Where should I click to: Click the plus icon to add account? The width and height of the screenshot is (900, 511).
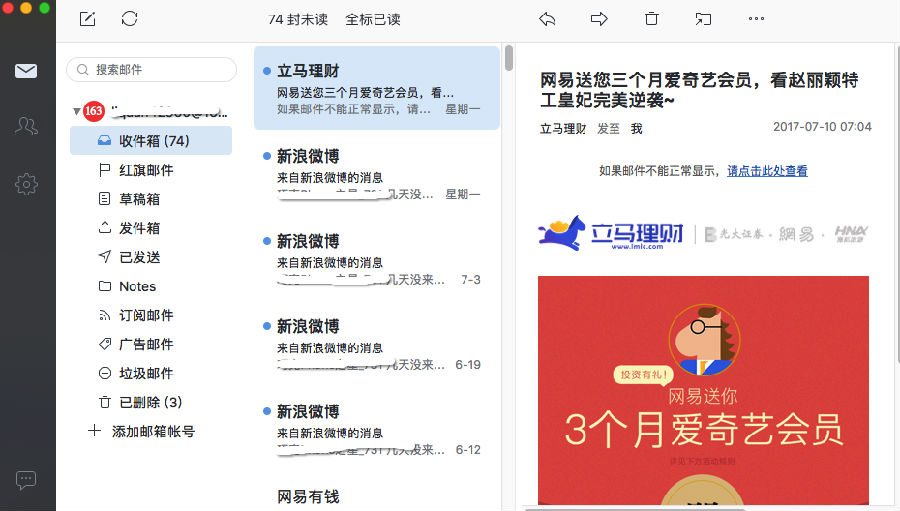(x=94, y=431)
